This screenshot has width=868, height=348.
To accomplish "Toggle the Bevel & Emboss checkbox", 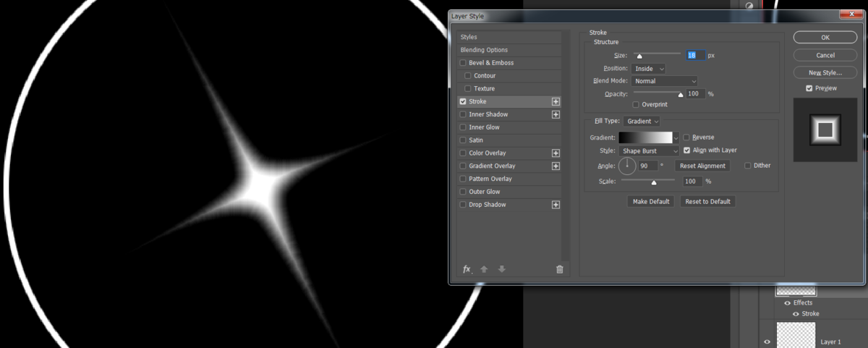I will pyautogui.click(x=463, y=63).
